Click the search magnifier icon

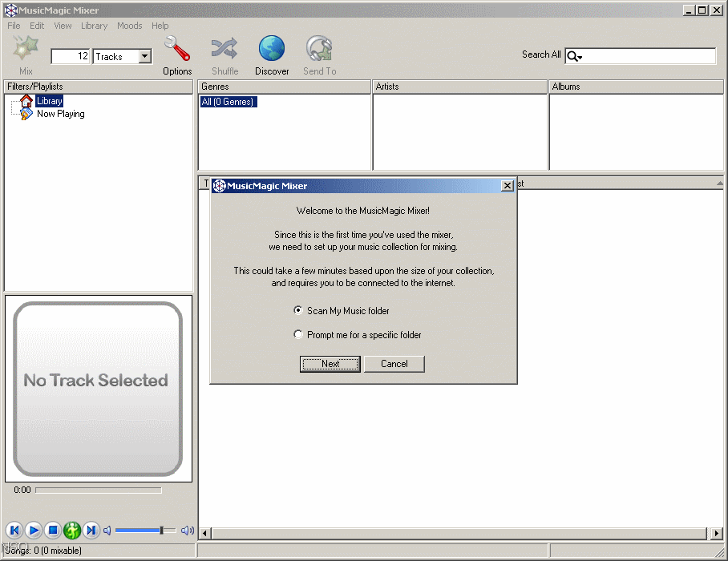coord(572,56)
